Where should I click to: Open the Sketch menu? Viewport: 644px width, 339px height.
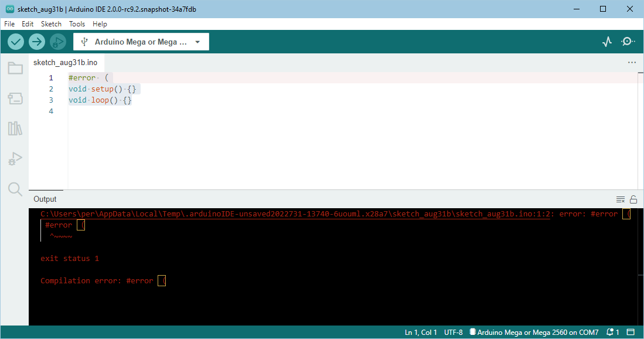pyautogui.click(x=52, y=24)
